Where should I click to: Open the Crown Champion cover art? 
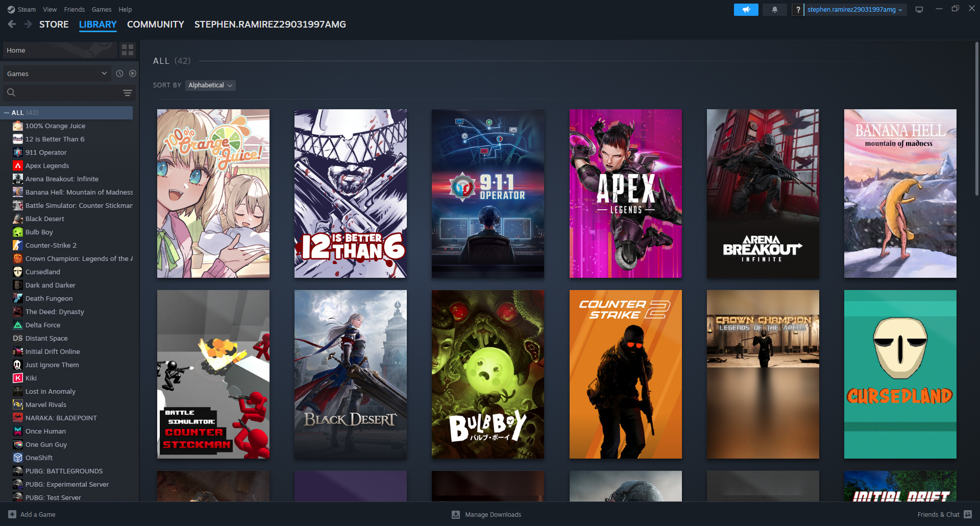[763, 374]
